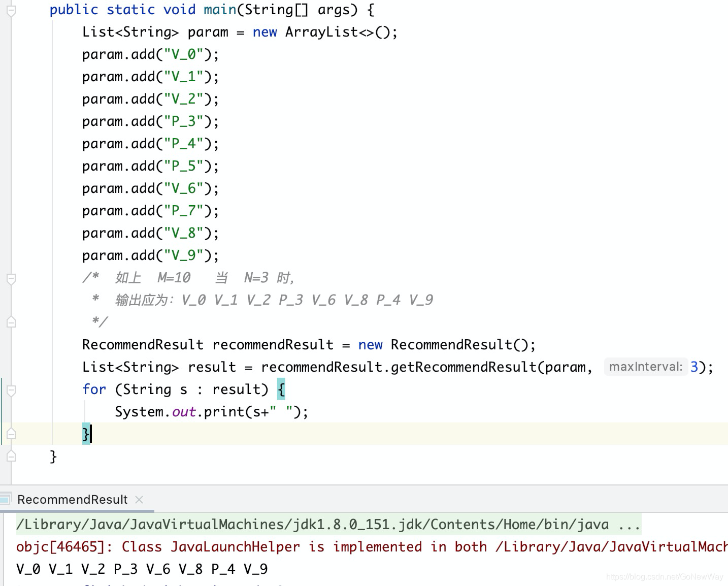Click on param.add("V_9") line

point(150,255)
